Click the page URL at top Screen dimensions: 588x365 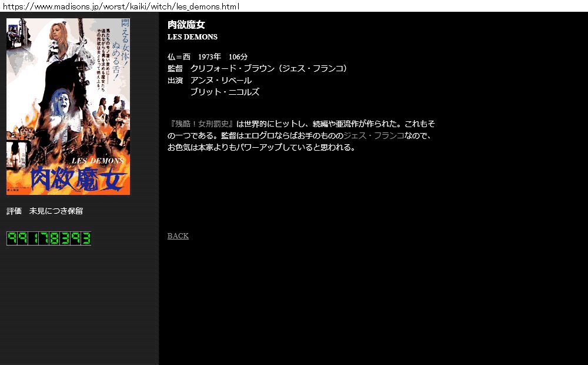[x=121, y=6]
